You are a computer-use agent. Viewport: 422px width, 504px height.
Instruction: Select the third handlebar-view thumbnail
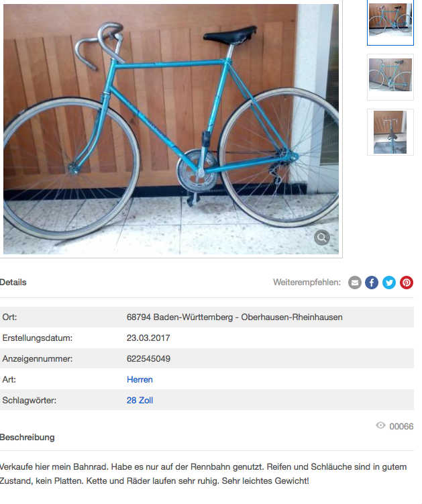390,132
